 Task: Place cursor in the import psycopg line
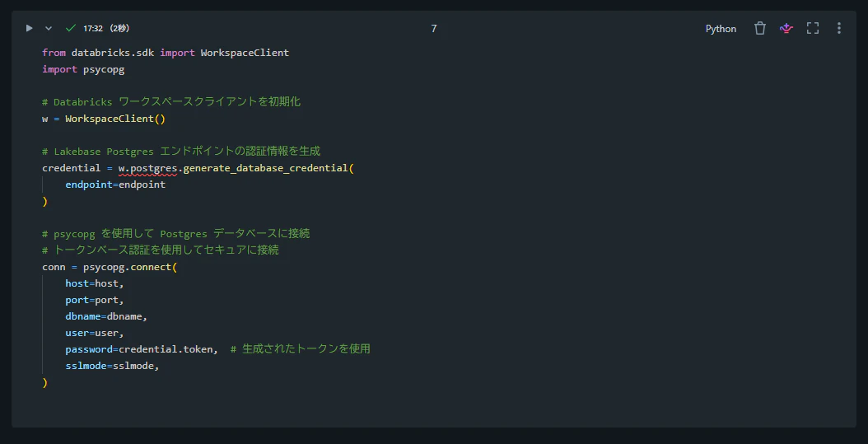[x=84, y=69]
